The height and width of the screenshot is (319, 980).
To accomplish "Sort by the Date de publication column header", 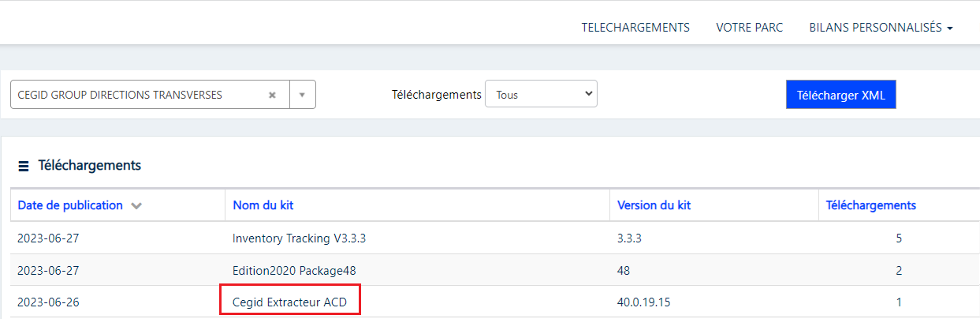I will (x=70, y=205).
